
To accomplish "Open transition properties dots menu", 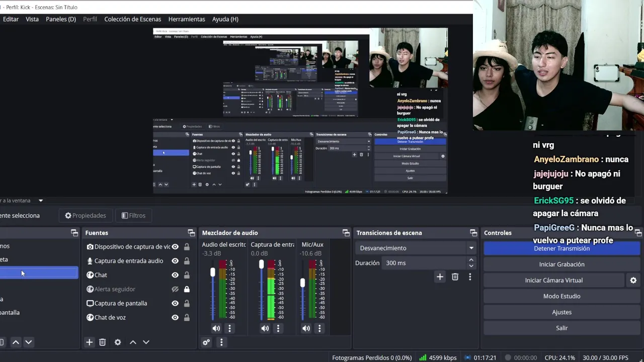I will pyautogui.click(x=470, y=277).
